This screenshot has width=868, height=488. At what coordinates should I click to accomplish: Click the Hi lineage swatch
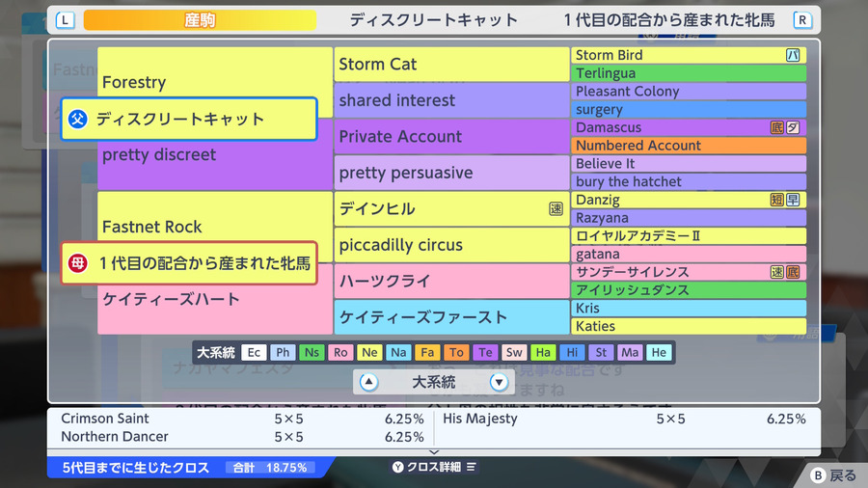click(x=572, y=352)
